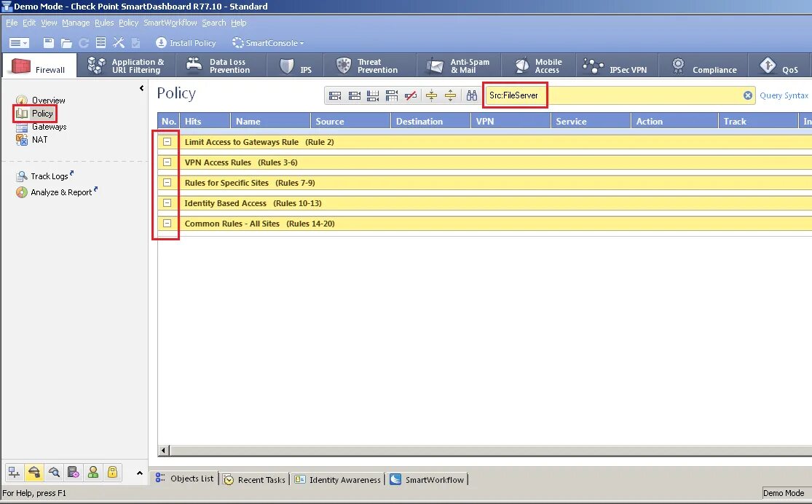The width and height of the screenshot is (812, 504).
Task: Select Policy in the navigation tree
Action: pyautogui.click(x=42, y=113)
